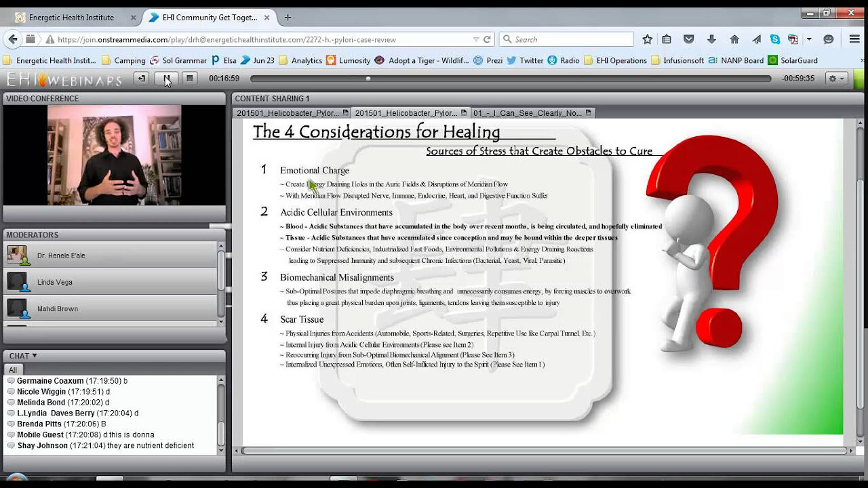Screen dimensions: 868x488
Task: Open the Jun 23 bookmark
Action: (258, 60)
